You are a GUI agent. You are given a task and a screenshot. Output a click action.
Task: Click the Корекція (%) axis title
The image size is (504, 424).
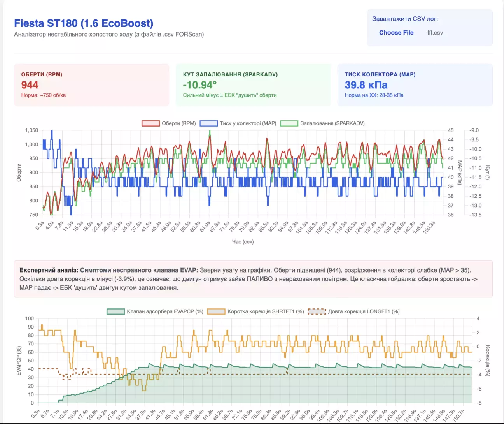click(x=488, y=361)
